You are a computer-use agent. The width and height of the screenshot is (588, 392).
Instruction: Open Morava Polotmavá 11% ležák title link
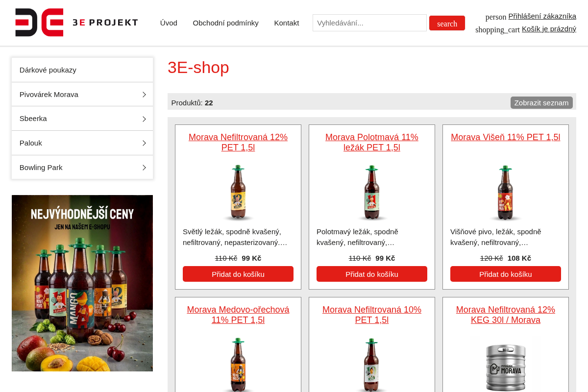(372, 142)
